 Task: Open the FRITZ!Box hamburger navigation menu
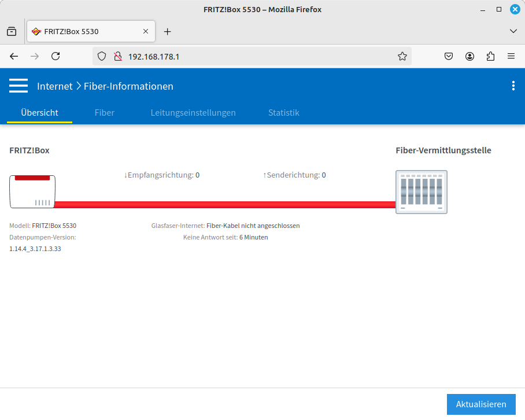tap(19, 86)
